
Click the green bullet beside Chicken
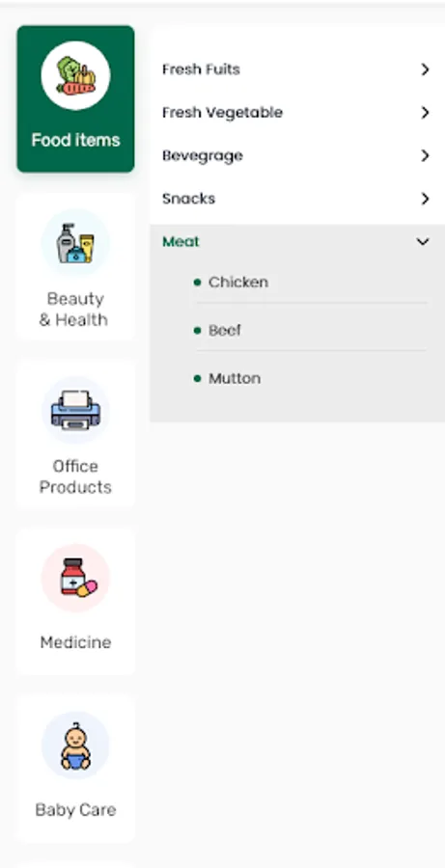point(197,283)
